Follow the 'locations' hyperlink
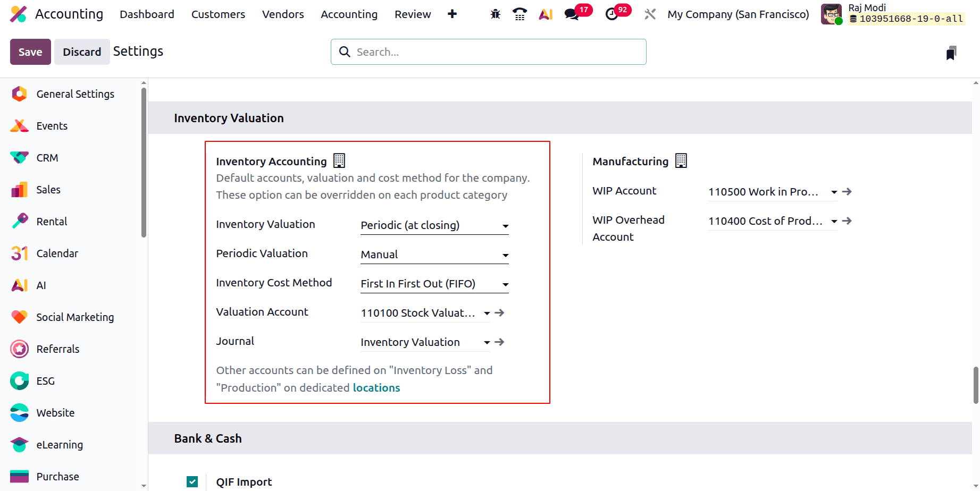 [x=376, y=387]
